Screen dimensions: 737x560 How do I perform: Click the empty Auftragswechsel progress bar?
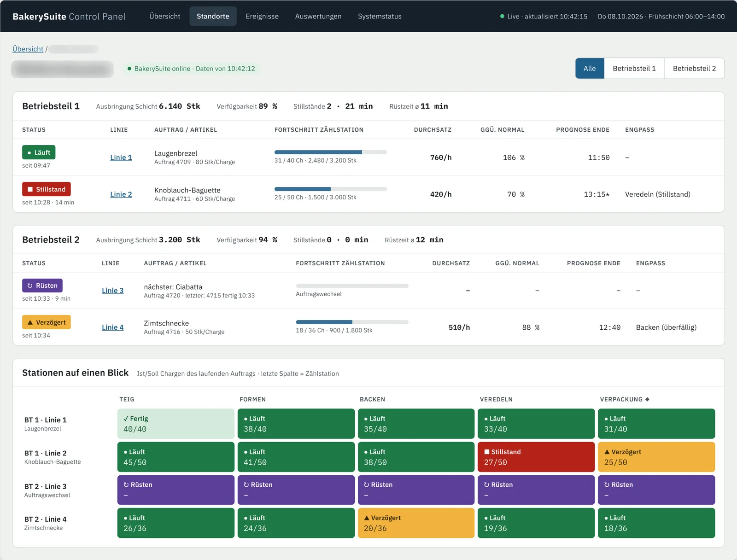352,286
